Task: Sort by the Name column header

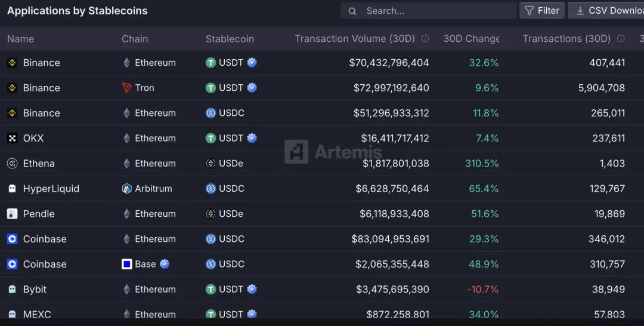Action: pos(20,39)
